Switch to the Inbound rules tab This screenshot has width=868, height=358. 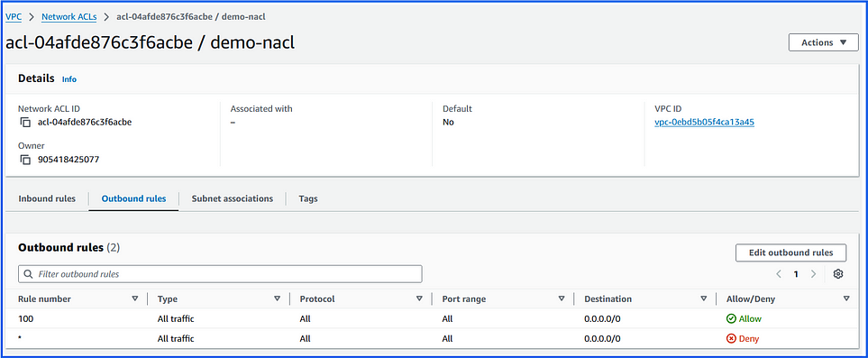coord(47,198)
